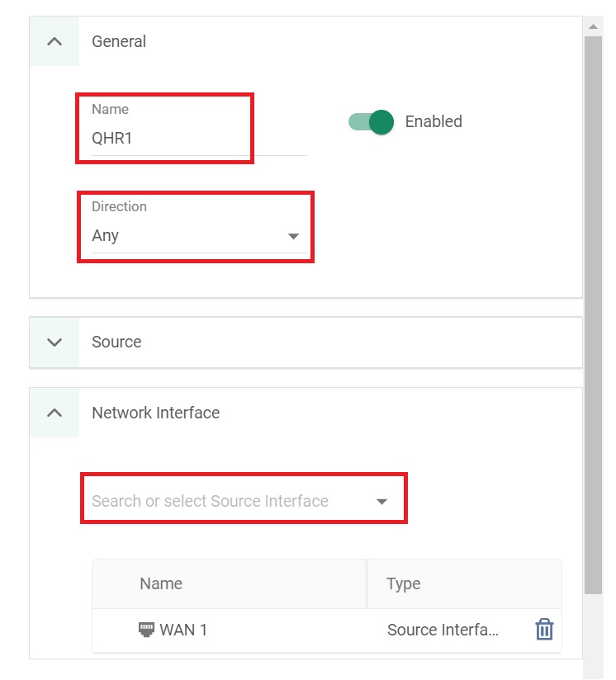The image size is (616, 680).
Task: Click the Network Interface section title
Action: pyautogui.click(x=155, y=413)
